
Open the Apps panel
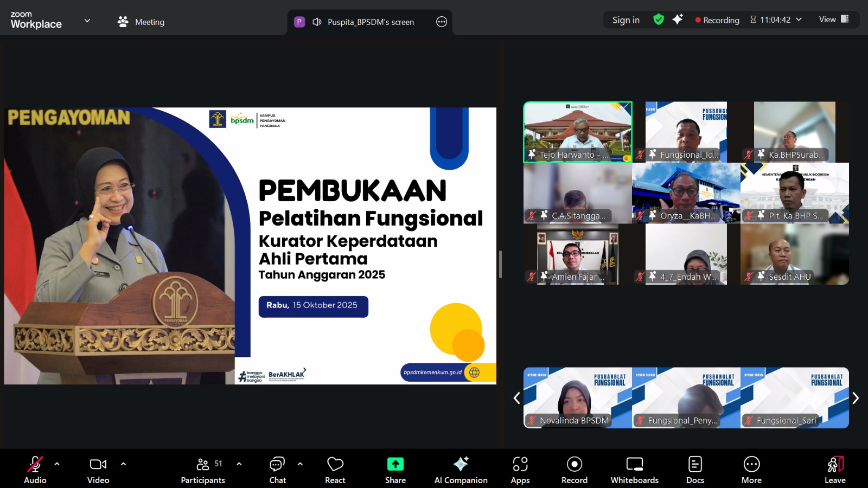[520, 470]
